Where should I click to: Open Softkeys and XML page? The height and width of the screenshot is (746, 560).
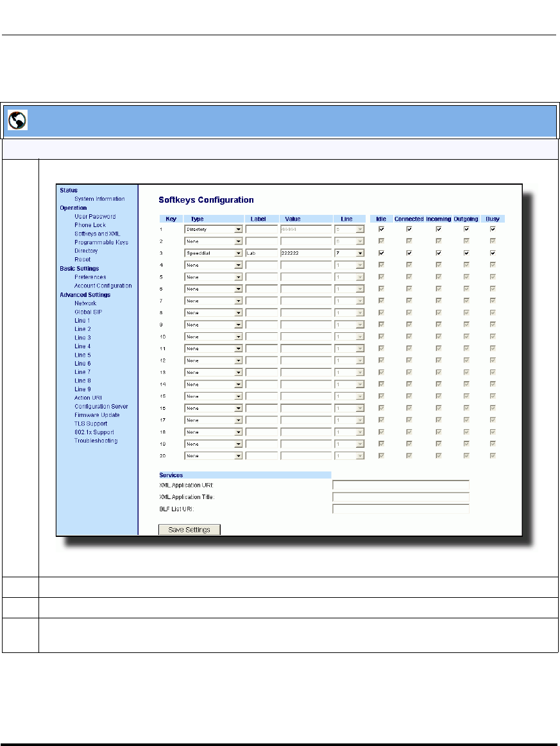pos(97,233)
